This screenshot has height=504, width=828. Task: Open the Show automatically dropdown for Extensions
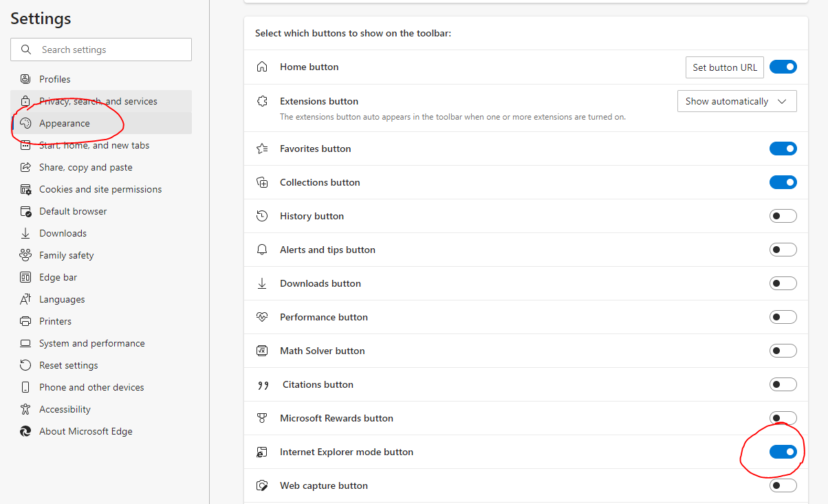coord(737,101)
